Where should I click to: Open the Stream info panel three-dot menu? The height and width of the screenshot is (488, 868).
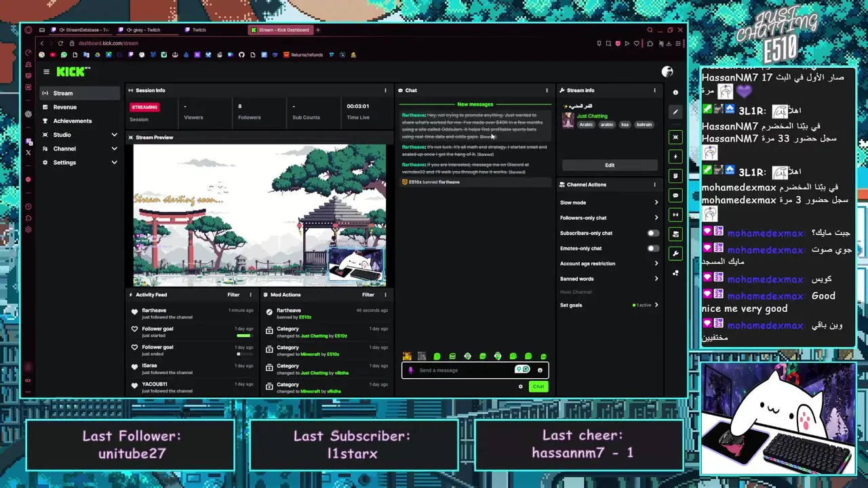pos(654,90)
